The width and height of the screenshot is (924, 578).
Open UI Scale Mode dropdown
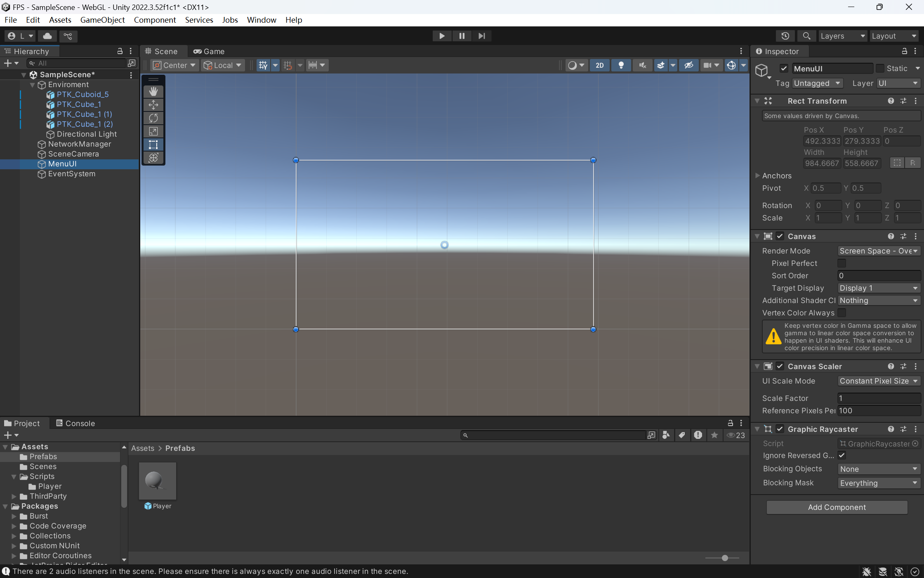(x=879, y=381)
